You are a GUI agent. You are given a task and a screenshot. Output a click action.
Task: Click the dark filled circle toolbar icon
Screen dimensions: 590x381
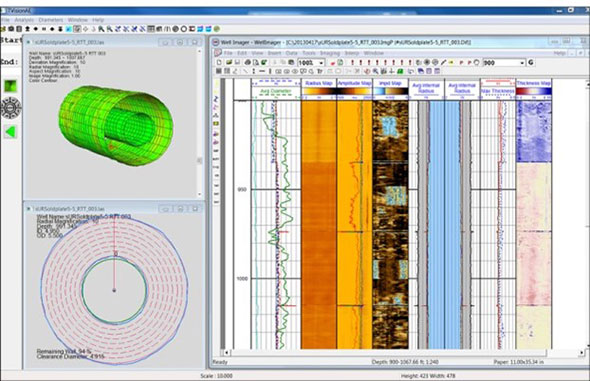coord(175,29)
